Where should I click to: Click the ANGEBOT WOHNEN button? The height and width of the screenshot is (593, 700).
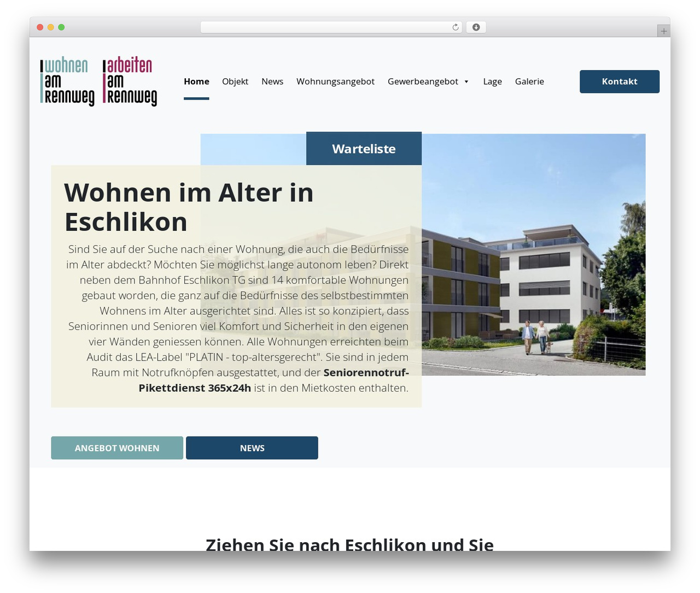(x=117, y=448)
